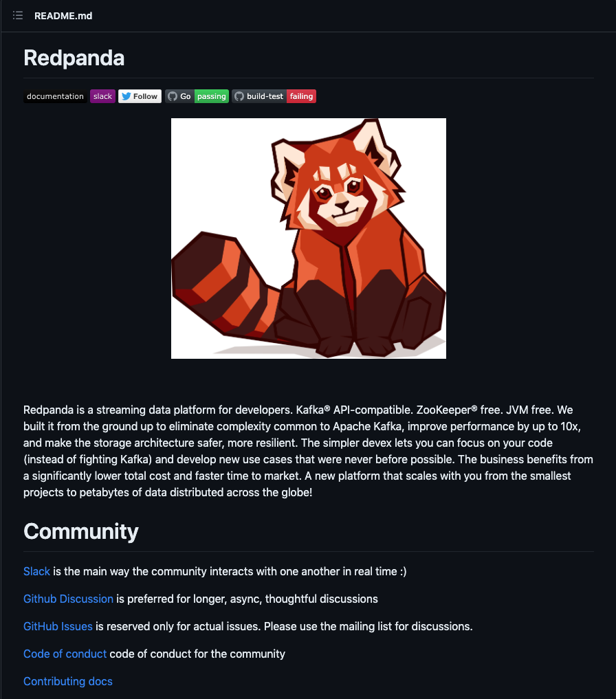Image resolution: width=616 pixels, height=699 pixels.
Task: Click the Community section heading
Action: click(81, 531)
